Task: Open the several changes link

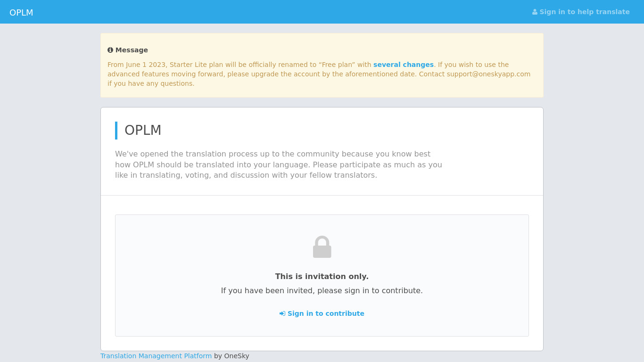Action: click(404, 65)
